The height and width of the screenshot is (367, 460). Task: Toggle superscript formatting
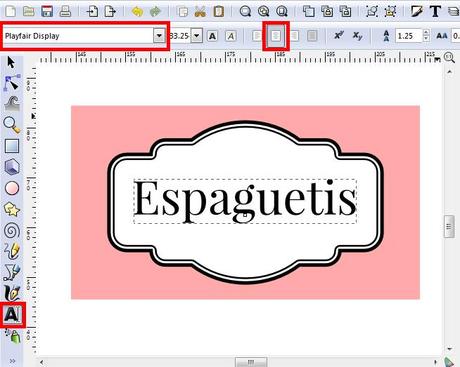coord(339,35)
